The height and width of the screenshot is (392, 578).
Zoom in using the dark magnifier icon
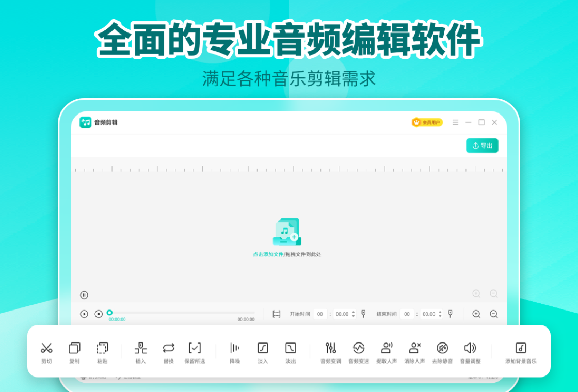[x=476, y=314]
